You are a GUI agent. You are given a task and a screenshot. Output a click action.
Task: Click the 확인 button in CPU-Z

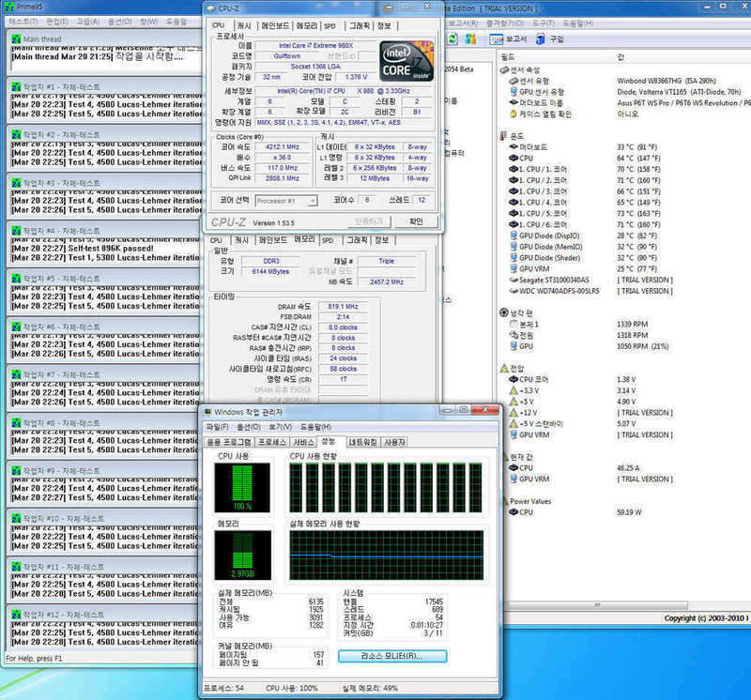coord(416,221)
